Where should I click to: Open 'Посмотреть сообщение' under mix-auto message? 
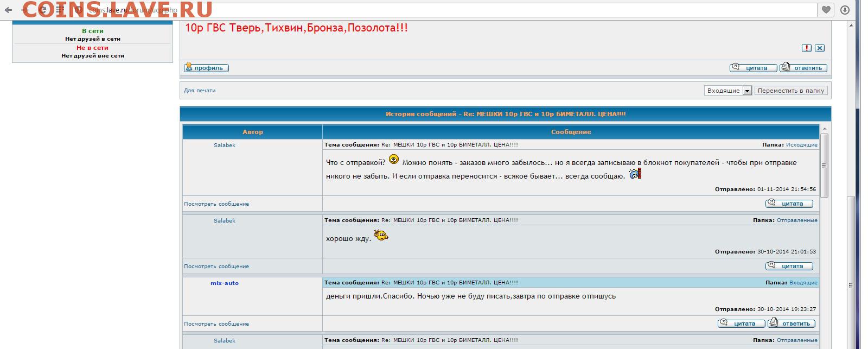click(x=216, y=324)
